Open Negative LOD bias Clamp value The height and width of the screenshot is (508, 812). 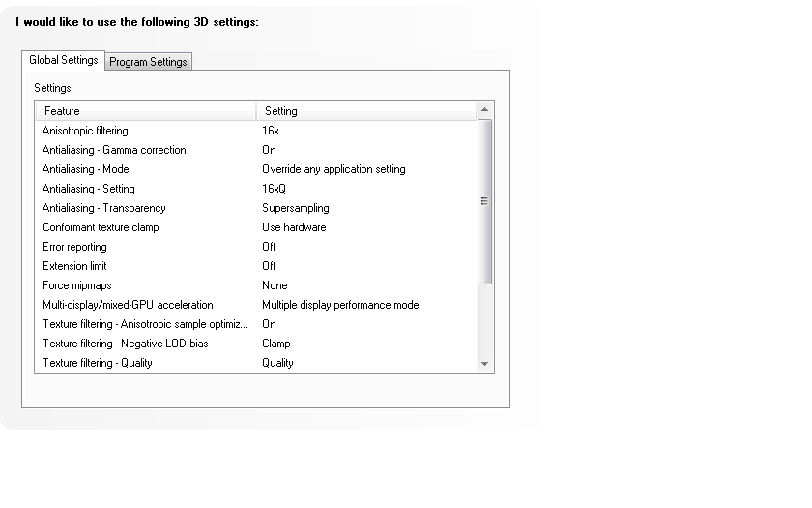pos(275,344)
